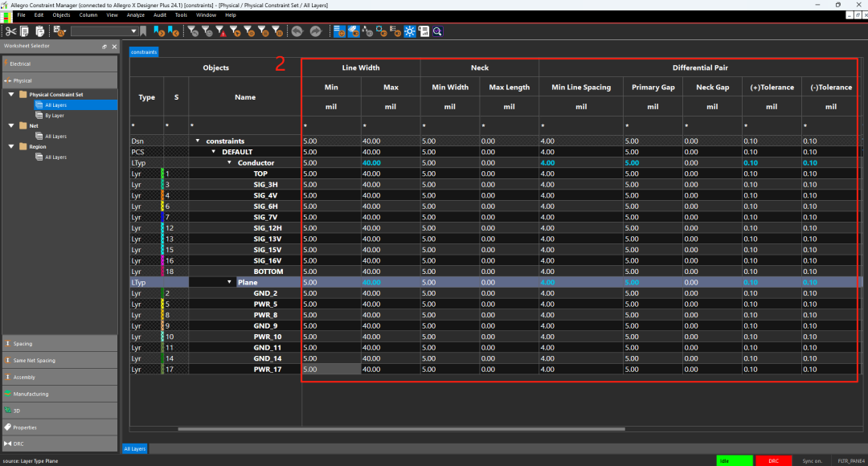Collapse the Net folder in Worksheet Selector

point(11,125)
